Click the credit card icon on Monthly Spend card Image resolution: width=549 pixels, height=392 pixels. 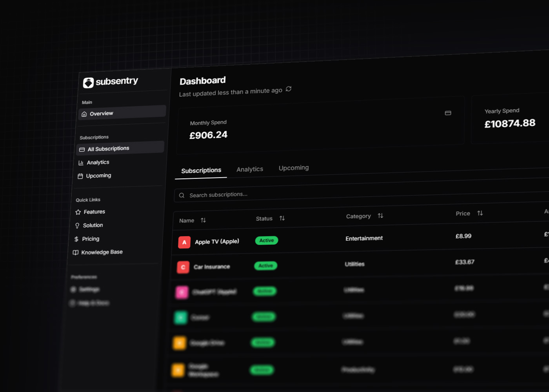click(x=447, y=113)
